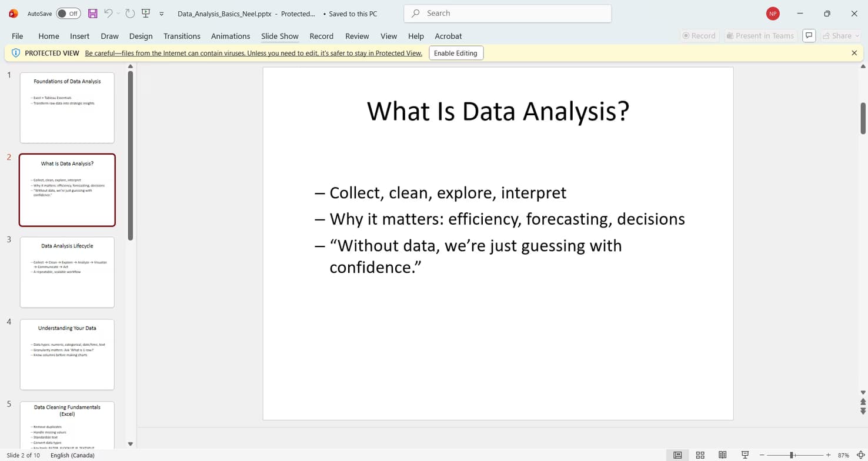
Task: Switch to the Transitions ribbon tab
Action: pyautogui.click(x=182, y=36)
